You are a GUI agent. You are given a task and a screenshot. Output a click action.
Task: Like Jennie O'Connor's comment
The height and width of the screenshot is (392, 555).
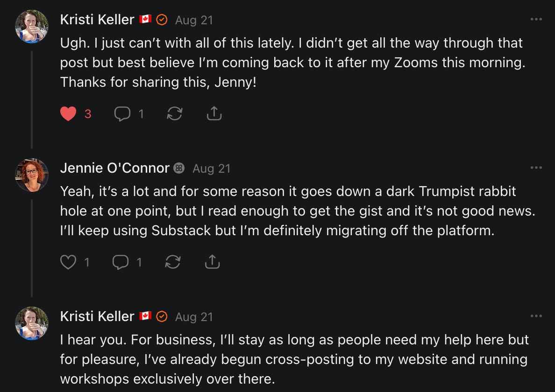(68, 262)
